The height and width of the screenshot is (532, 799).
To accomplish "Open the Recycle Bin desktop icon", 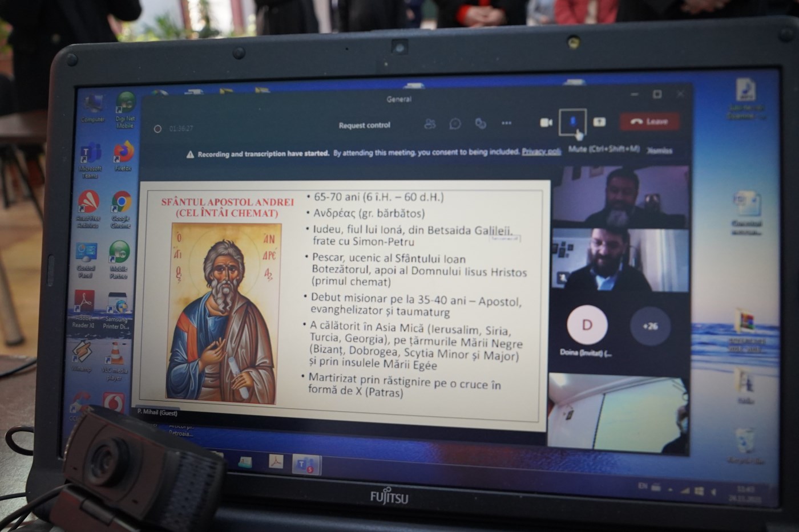I will point(745,446).
